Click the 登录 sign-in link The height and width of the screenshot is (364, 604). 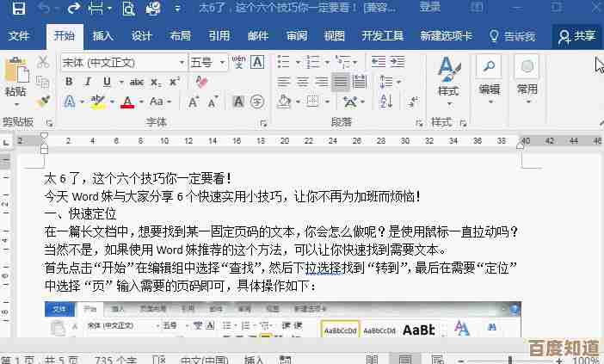tap(429, 7)
